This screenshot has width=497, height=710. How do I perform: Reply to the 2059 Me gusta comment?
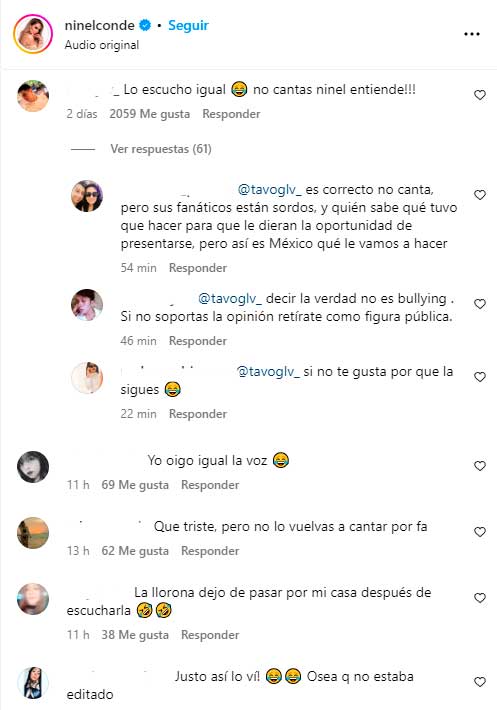231,114
